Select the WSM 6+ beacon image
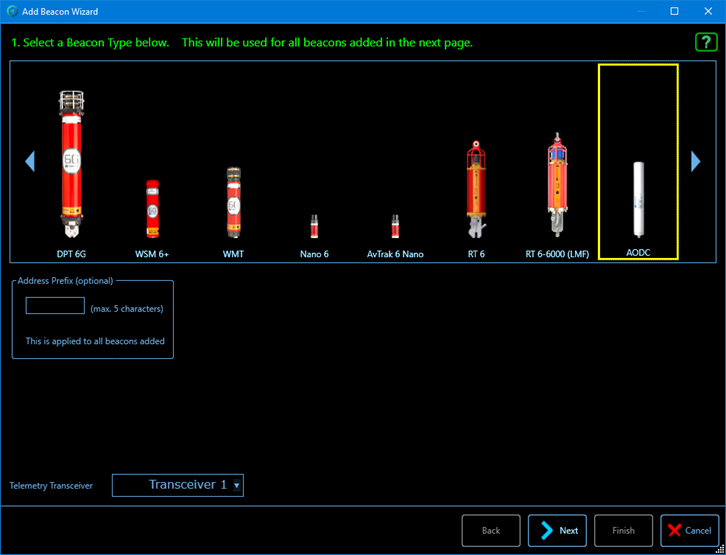 tap(152, 209)
